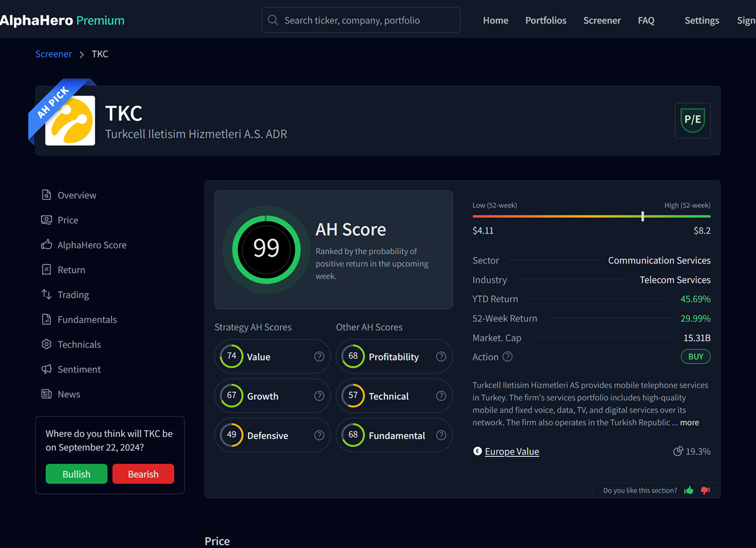Select the Technical score card
756x548 pixels.
coord(394,395)
